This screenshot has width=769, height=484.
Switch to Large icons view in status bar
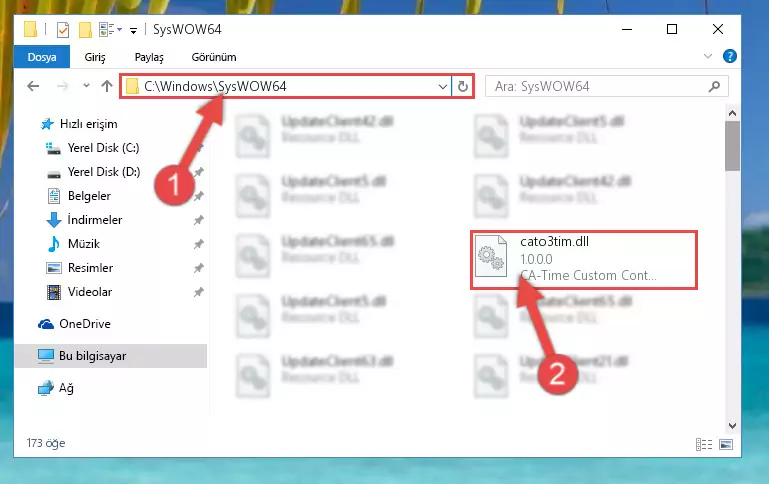tap(726, 444)
